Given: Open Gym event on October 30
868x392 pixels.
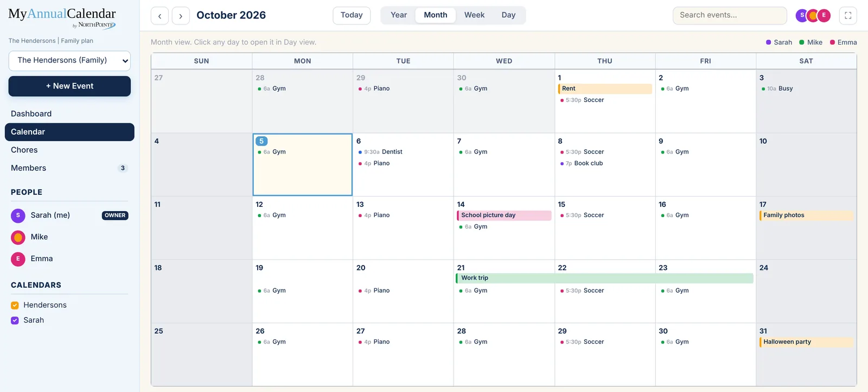Looking at the screenshot, I should (675, 342).
